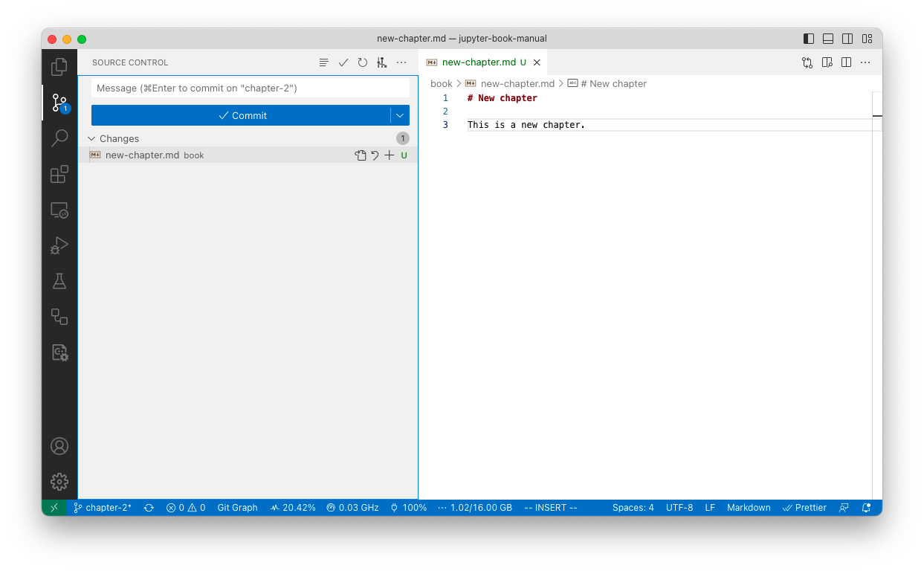Discard changes for new-chapter.md

[375, 155]
